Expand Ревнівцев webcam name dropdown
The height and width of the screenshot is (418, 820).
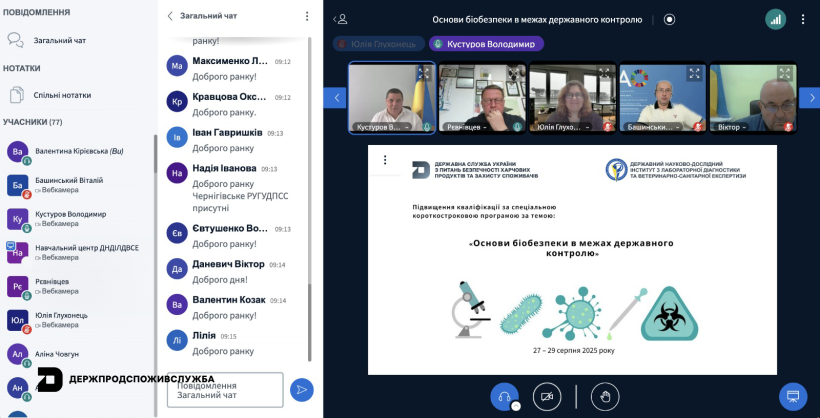465,127
